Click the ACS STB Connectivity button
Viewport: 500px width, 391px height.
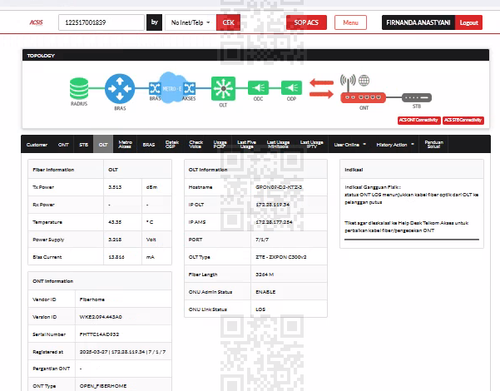click(x=463, y=120)
